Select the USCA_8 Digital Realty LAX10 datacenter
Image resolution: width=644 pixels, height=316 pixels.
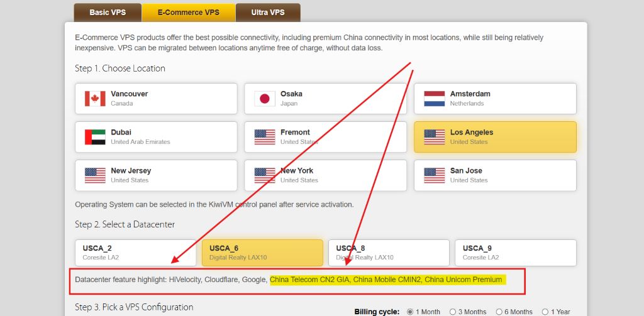[x=389, y=253]
